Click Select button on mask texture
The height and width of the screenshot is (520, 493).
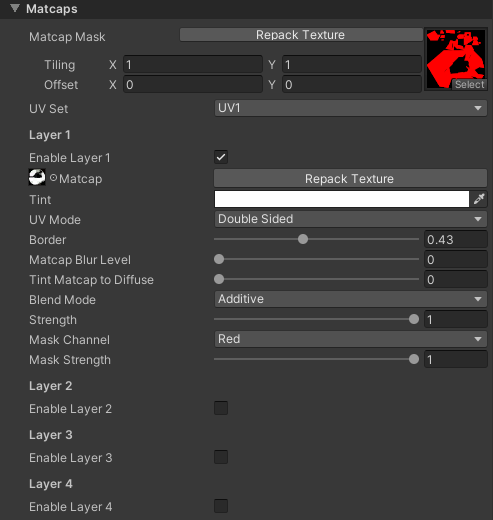coord(469,84)
